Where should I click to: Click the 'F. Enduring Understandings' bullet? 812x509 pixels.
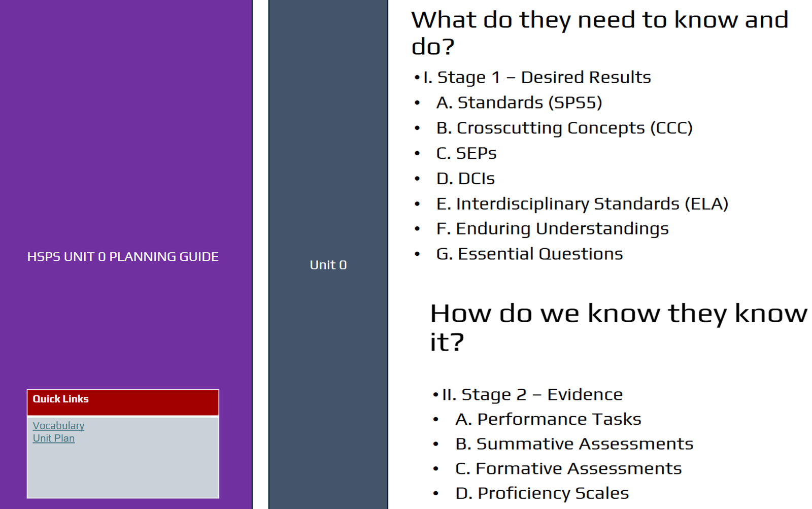552,229
